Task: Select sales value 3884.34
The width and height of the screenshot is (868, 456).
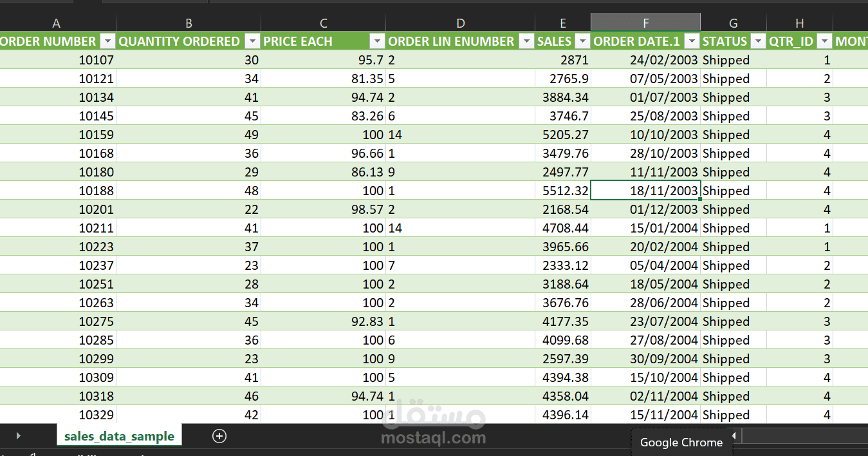Action: point(562,97)
